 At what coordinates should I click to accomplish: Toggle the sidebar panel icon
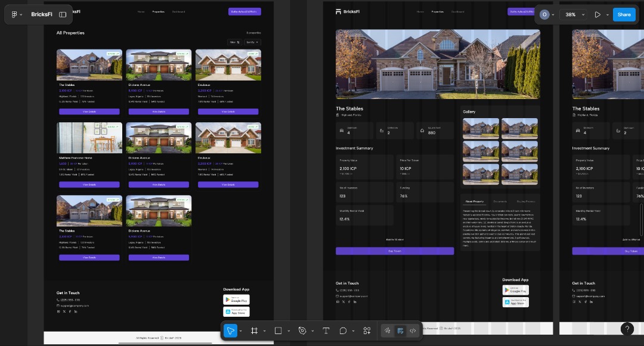(63, 14)
